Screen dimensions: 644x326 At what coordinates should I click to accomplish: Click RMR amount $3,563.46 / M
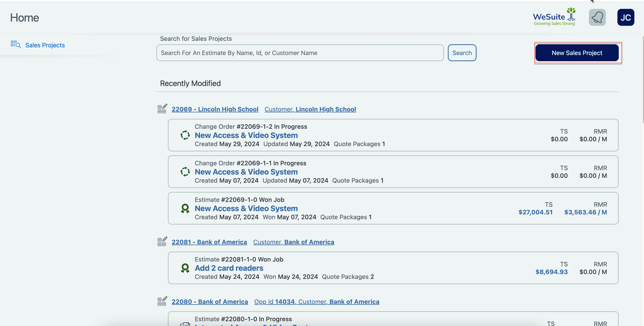pos(585,212)
